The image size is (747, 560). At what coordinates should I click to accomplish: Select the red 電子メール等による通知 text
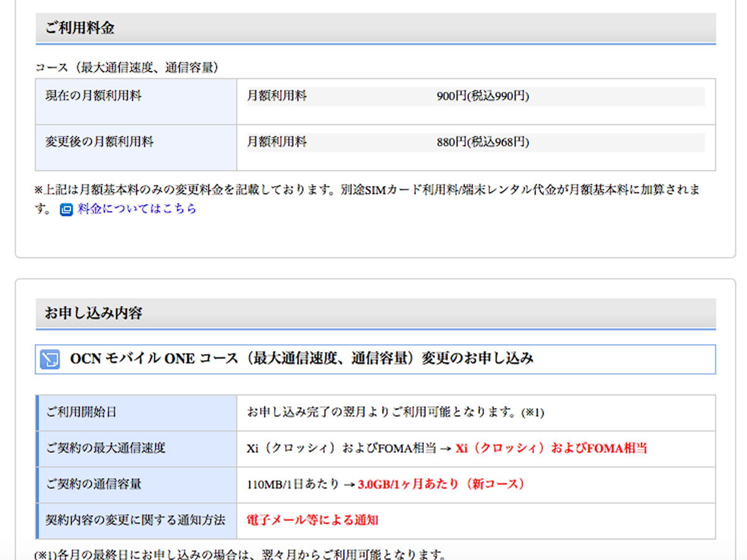click(312, 521)
